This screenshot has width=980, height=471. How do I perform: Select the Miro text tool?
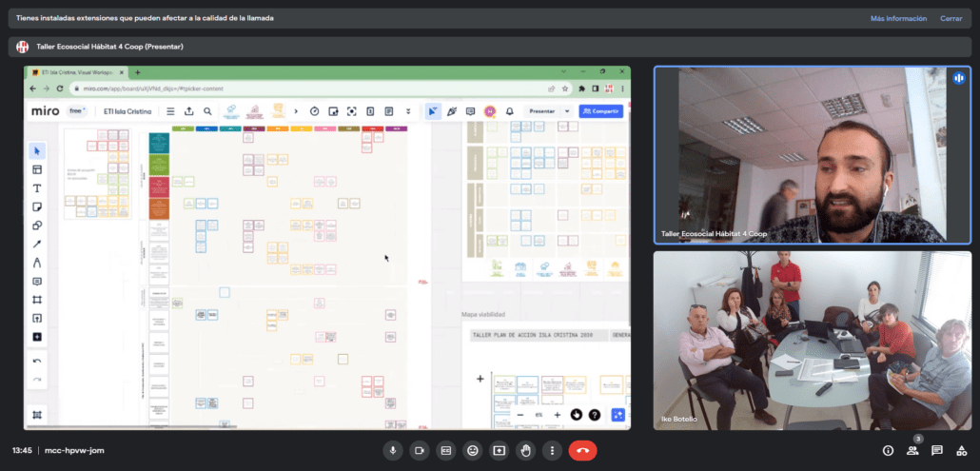coord(37,188)
